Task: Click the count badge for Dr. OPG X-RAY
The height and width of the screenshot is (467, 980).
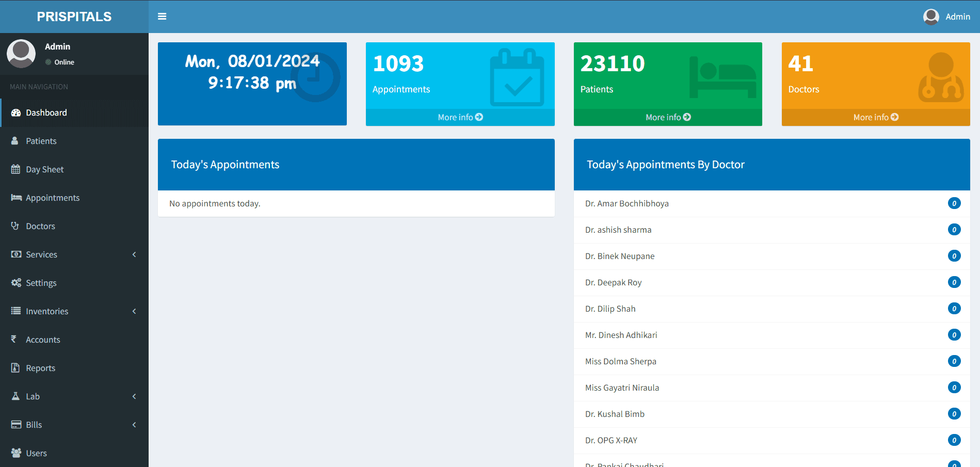Action: tap(954, 440)
